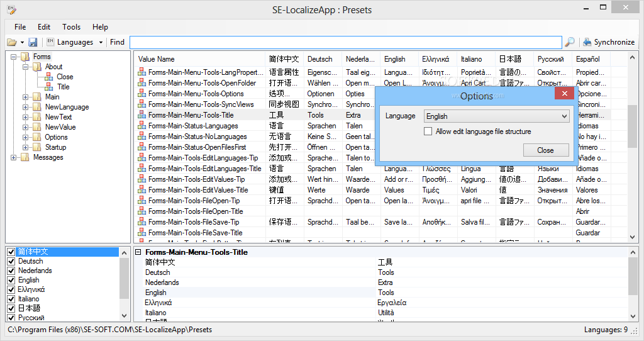Viewport: 644px width, 341px height.
Task: Click the Languages toolbar icon
Action: click(x=50, y=42)
